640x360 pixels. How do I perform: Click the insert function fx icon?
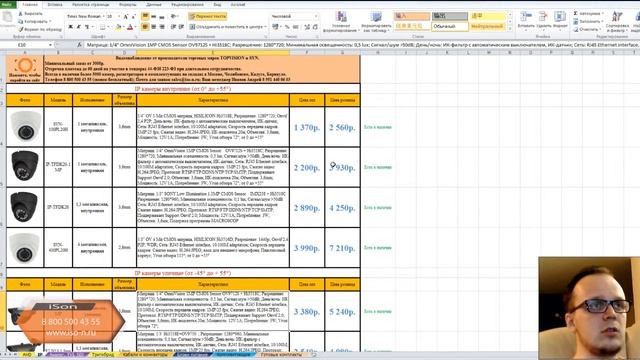pyautogui.click(x=79, y=44)
